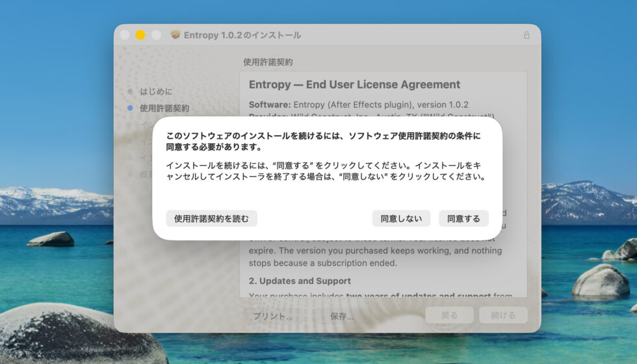Click the 'Entropy 1.0.2のインストール' window title
This screenshot has height=364, width=637.
click(x=242, y=35)
